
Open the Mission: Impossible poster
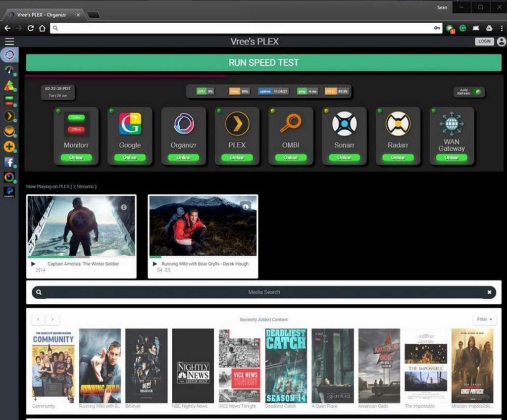[x=472, y=366]
